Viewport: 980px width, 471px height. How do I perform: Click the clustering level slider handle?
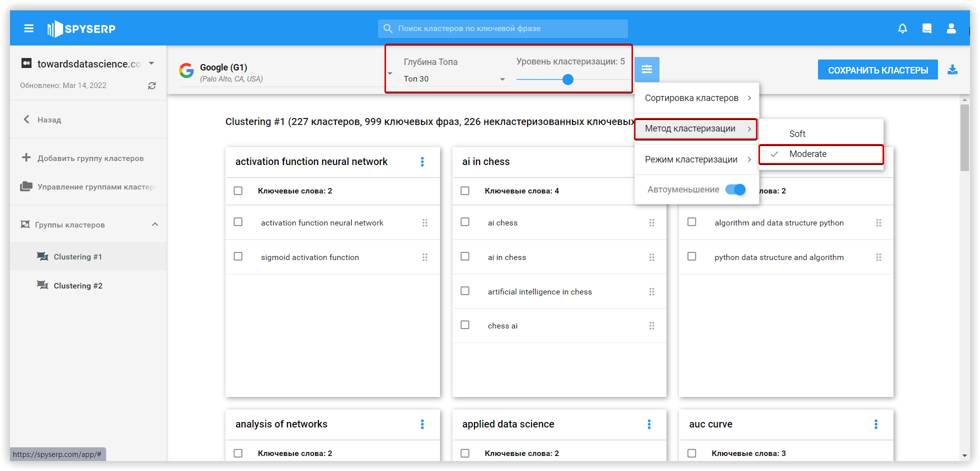point(567,79)
